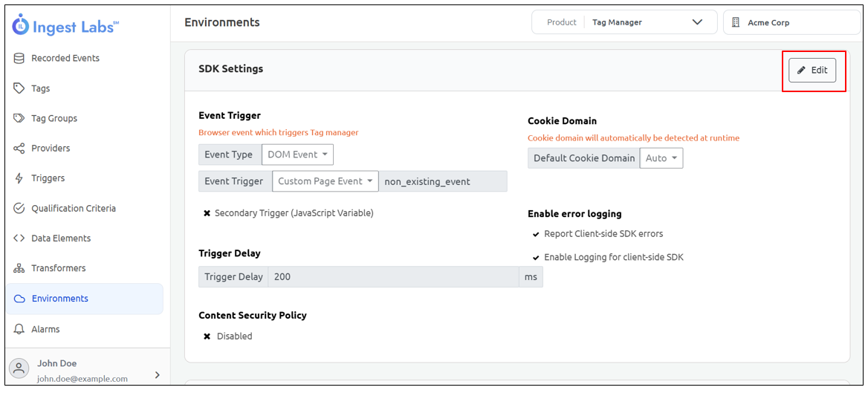Open the DOM Event type dropdown

[297, 155]
